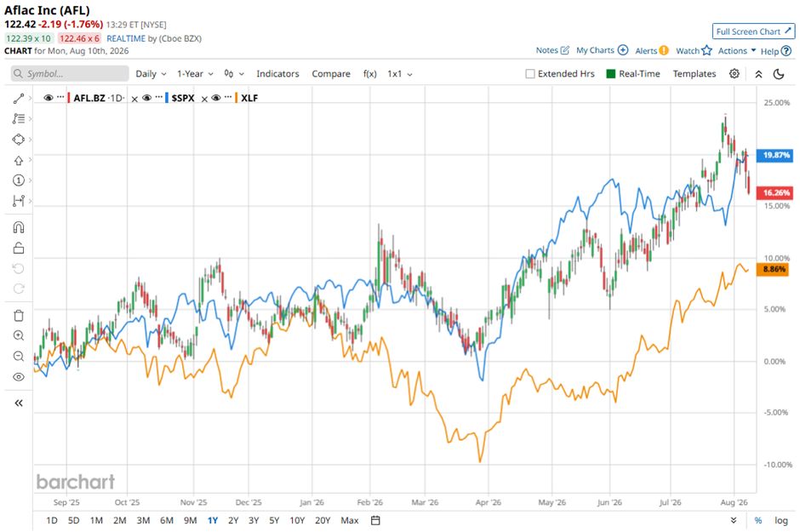Click the Full Screen Chart button
Viewport: 800px width, 532px height.
(x=753, y=31)
